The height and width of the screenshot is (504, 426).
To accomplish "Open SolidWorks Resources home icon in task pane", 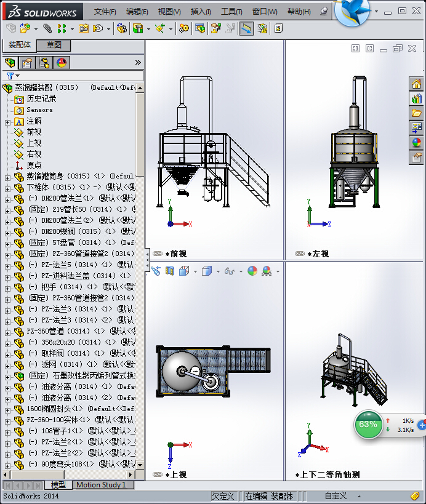I will click(x=416, y=84).
